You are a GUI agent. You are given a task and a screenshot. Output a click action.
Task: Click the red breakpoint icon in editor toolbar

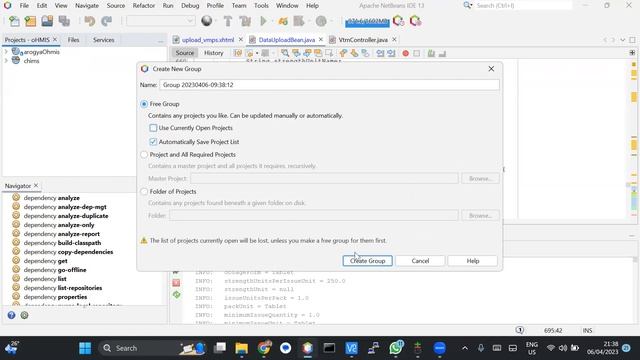pos(405,53)
